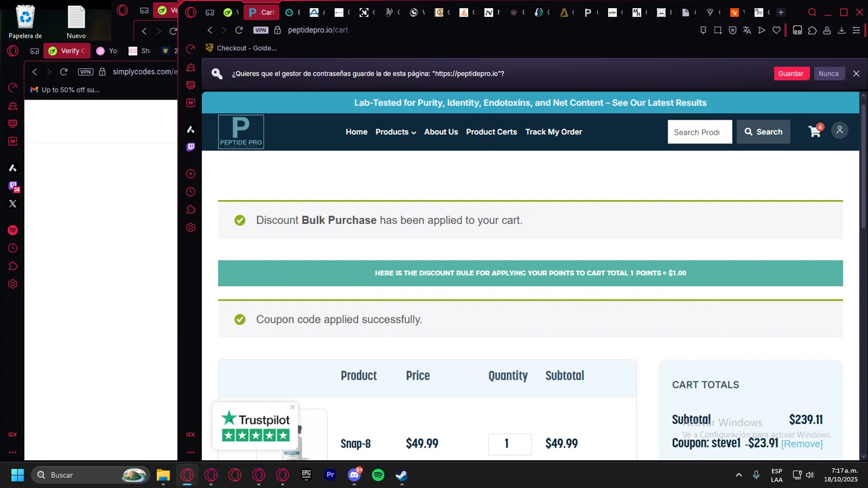Screen dimensions: 868x488
Task: Open the snapshot tool in the address bar
Action: point(718,30)
